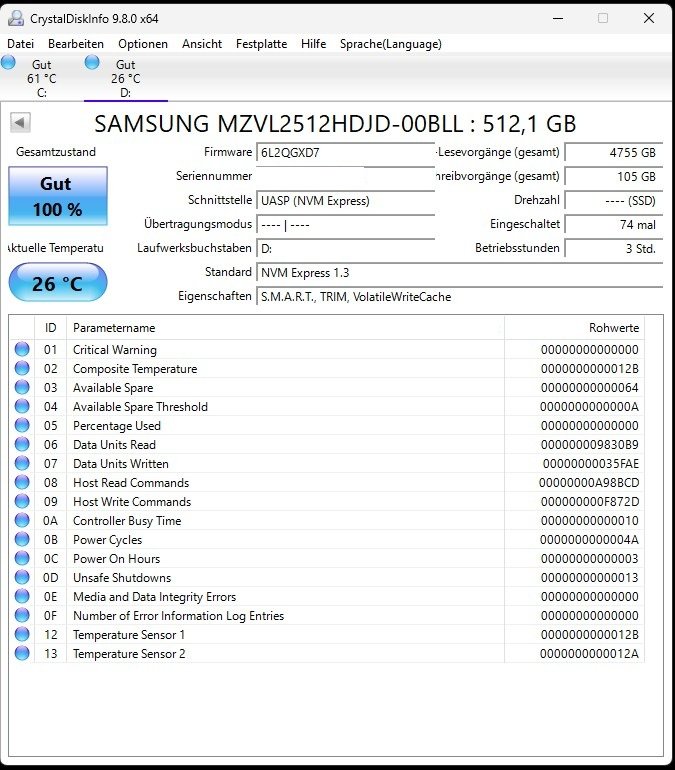Click the 26 °C temperature button
675x770 pixels.
tap(58, 282)
